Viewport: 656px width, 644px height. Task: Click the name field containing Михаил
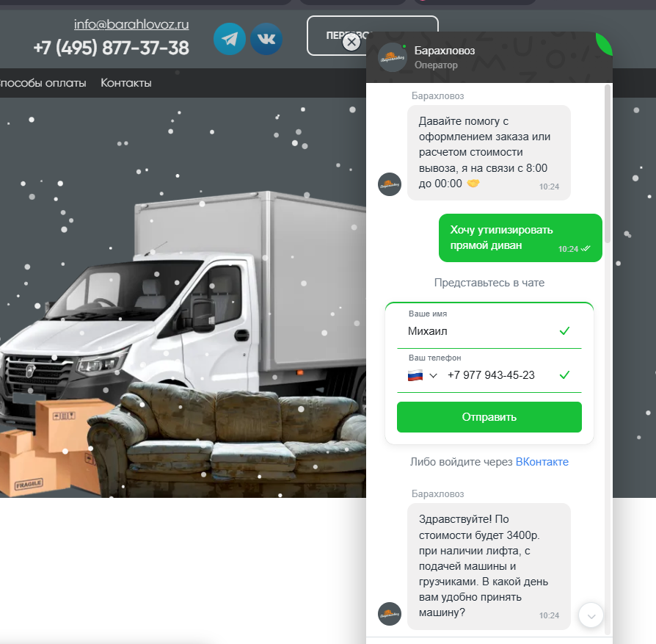point(489,331)
